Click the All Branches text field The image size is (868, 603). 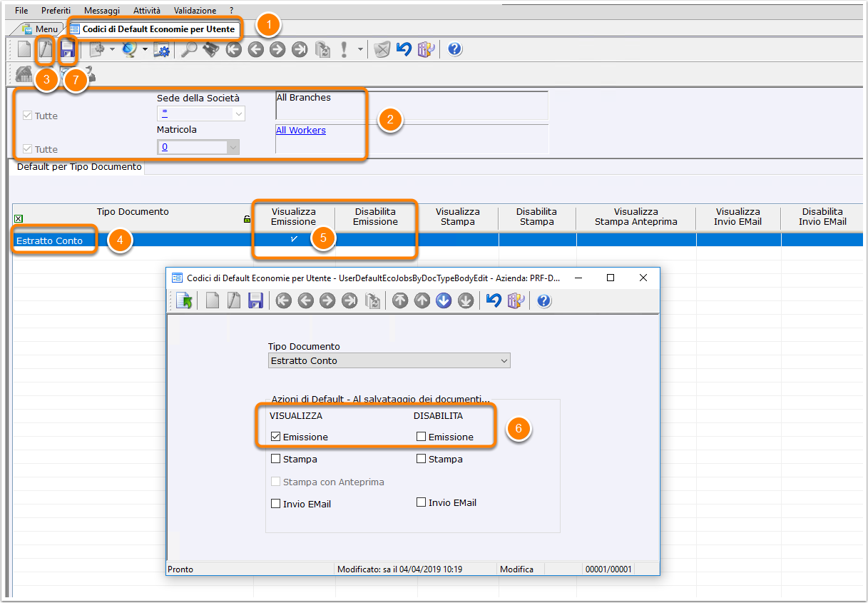pyautogui.click(x=412, y=105)
